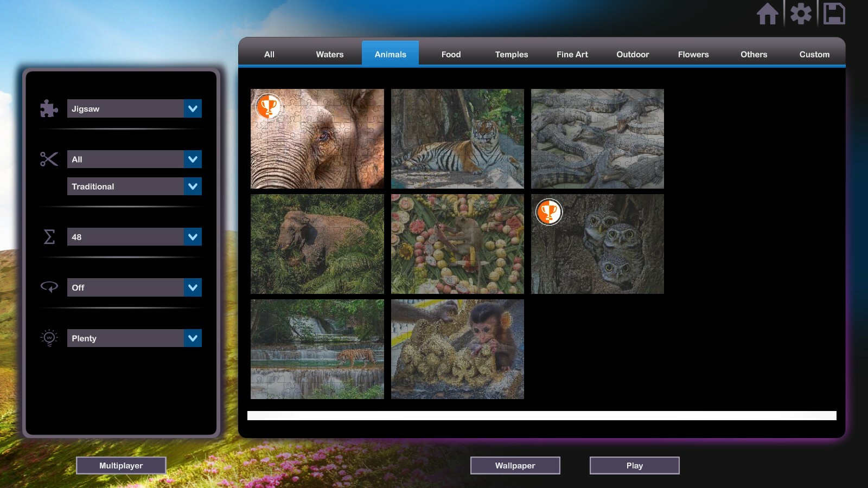Toggle rotation from Off
This screenshot has height=488, width=868.
coord(134,287)
